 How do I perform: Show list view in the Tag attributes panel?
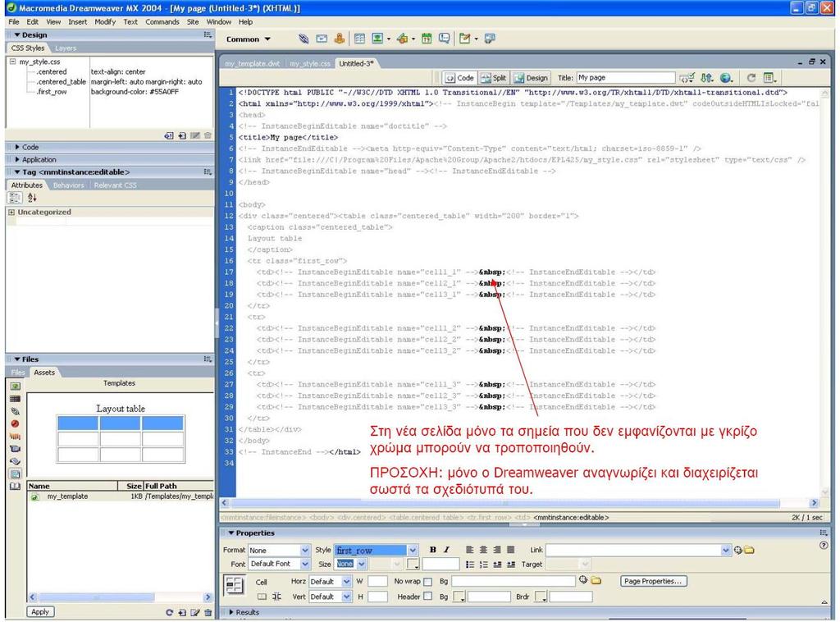click(32, 198)
